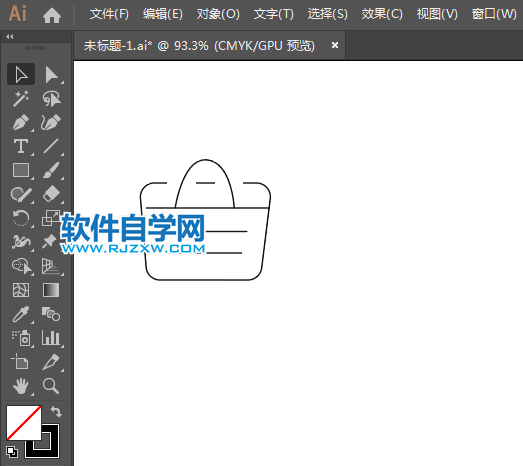
Task: Swap fill and stroke colors
Action: pyautogui.click(x=56, y=412)
